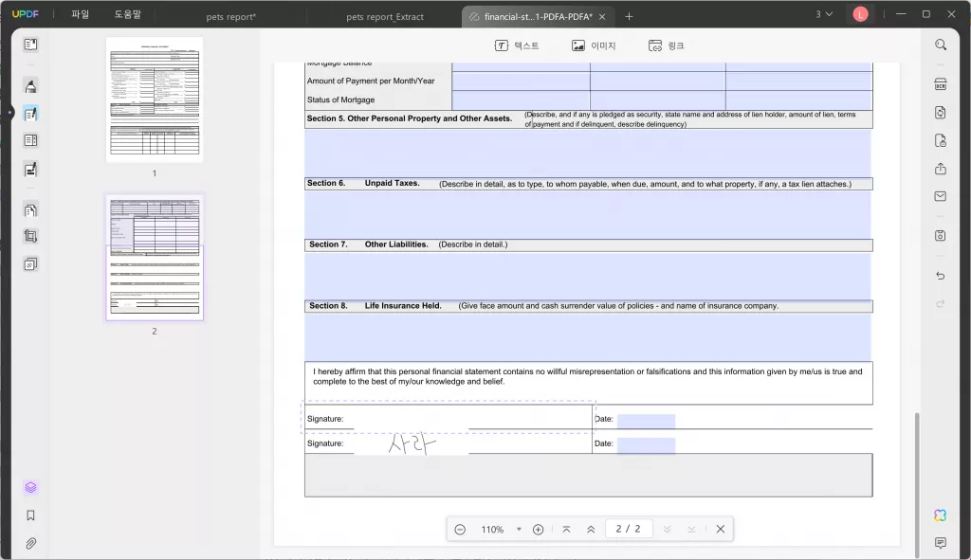Jump to the last page arrow

691,530
